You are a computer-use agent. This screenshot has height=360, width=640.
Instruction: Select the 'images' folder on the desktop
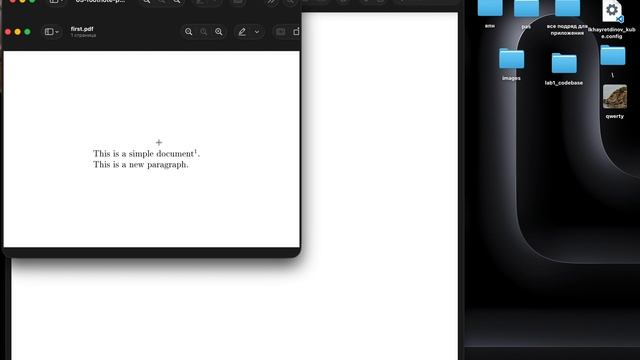click(x=511, y=59)
